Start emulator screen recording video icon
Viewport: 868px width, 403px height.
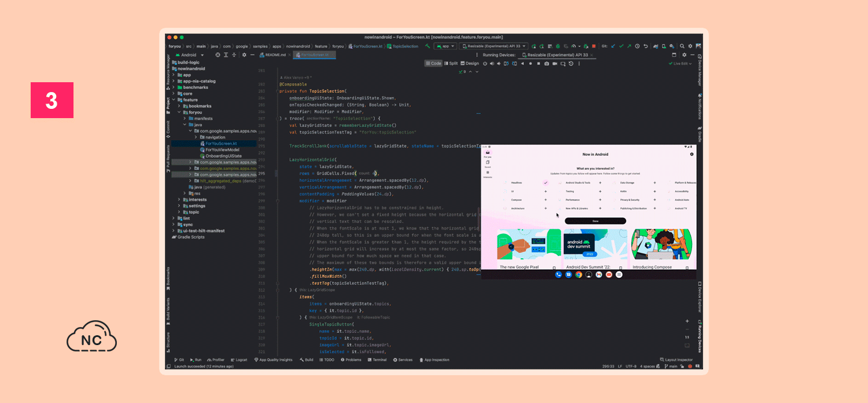(x=555, y=64)
